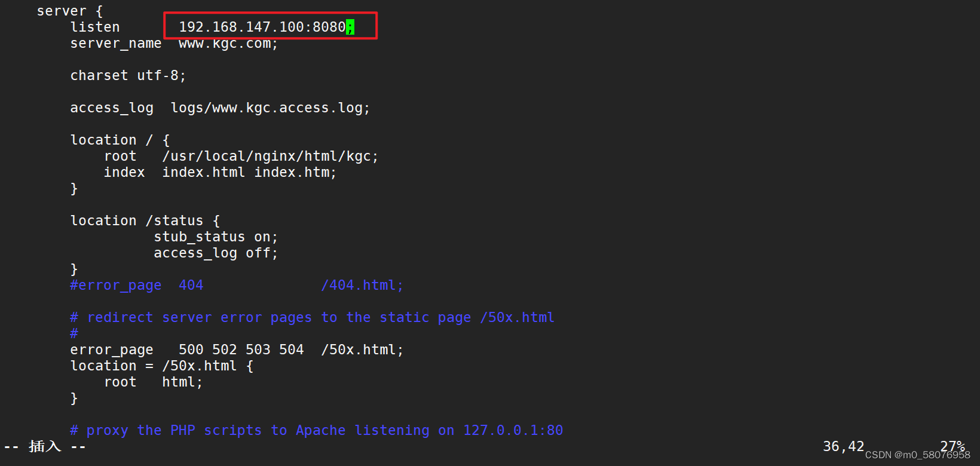Click the 'server_name' directive
This screenshot has height=466, width=980.
[x=116, y=44]
